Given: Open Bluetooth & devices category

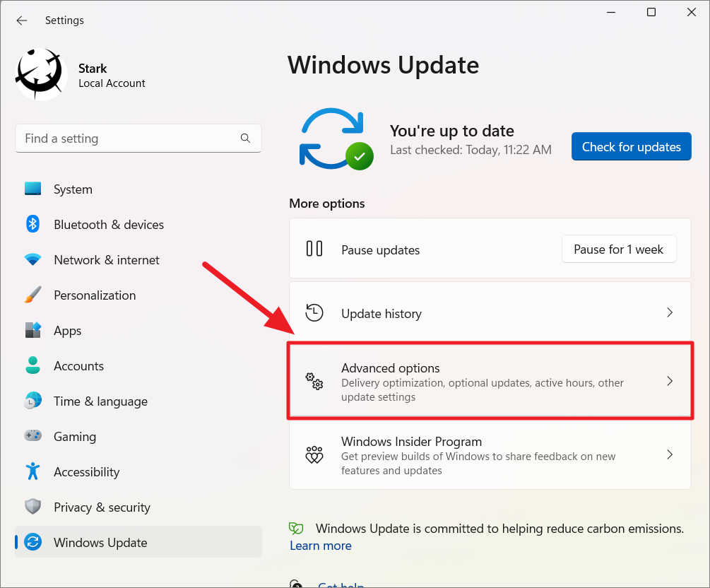Looking at the screenshot, I should (x=138, y=224).
